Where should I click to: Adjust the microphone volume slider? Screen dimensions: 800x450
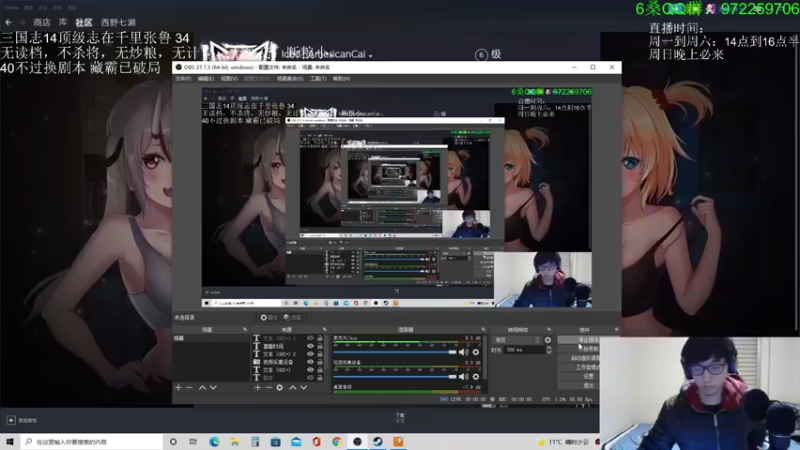(x=395, y=352)
